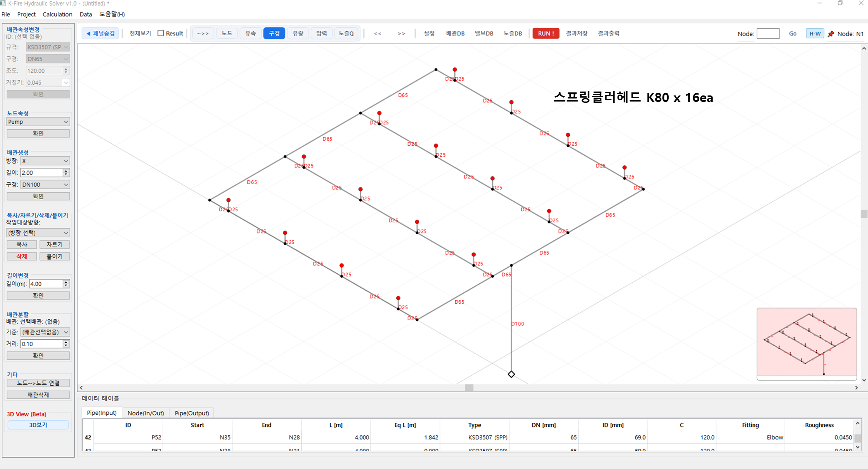Click the diamond pump node on the canvas

[511, 374]
